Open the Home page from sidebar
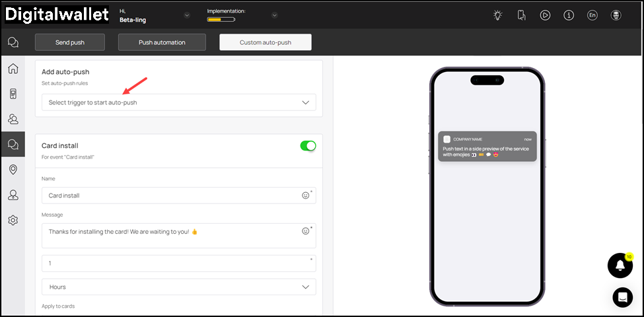The width and height of the screenshot is (644, 317). pos(13,69)
